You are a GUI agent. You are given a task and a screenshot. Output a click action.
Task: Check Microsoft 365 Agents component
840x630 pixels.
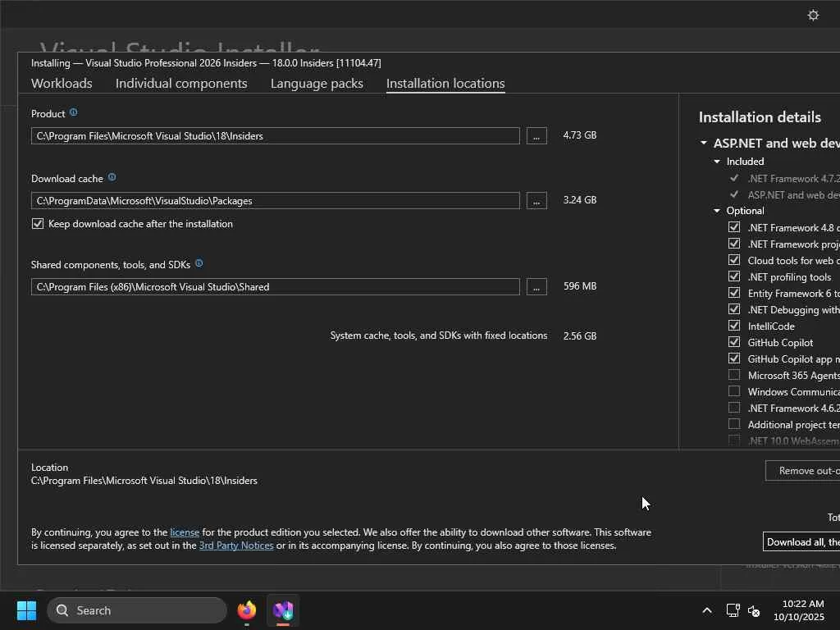coord(734,375)
